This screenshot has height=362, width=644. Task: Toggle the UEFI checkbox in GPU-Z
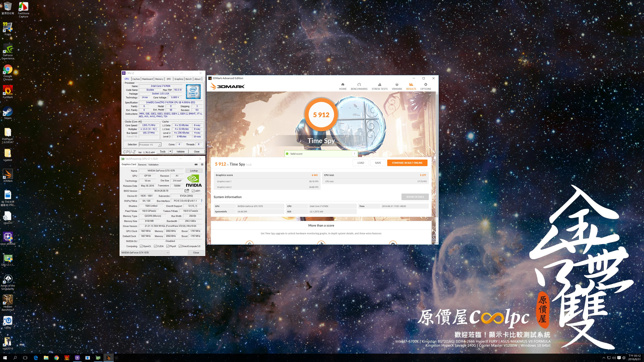click(193, 191)
